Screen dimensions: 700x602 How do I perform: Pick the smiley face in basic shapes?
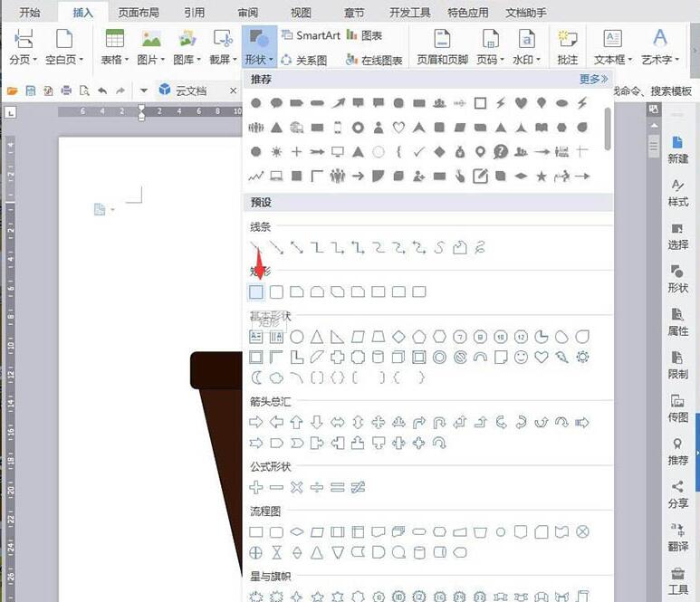(x=521, y=358)
